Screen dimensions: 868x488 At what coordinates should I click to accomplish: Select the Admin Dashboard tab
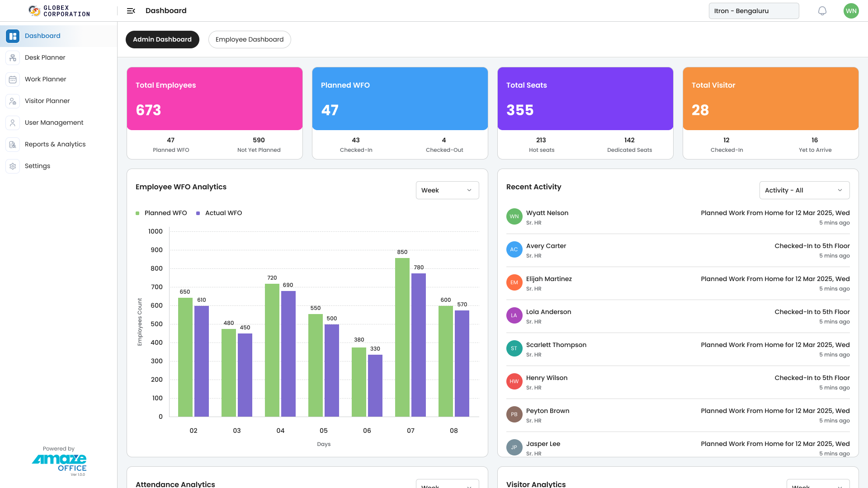[162, 39]
